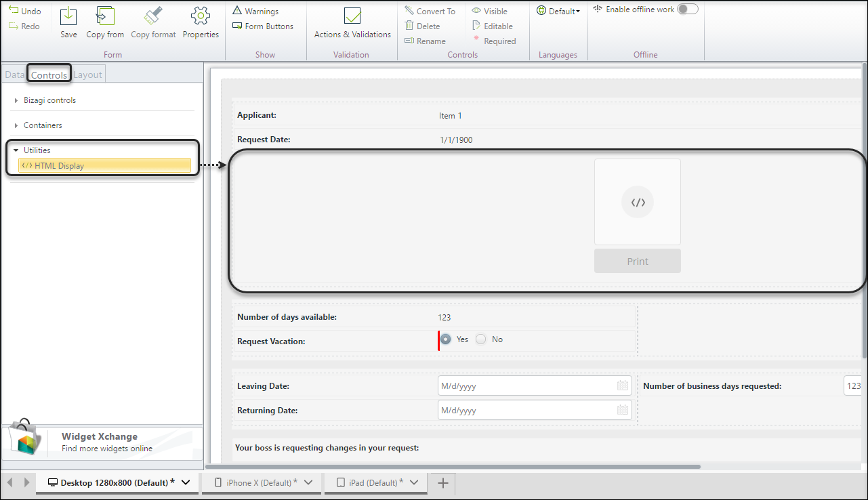Show Form Buttons option
The width and height of the screenshot is (868, 500).
point(263,26)
